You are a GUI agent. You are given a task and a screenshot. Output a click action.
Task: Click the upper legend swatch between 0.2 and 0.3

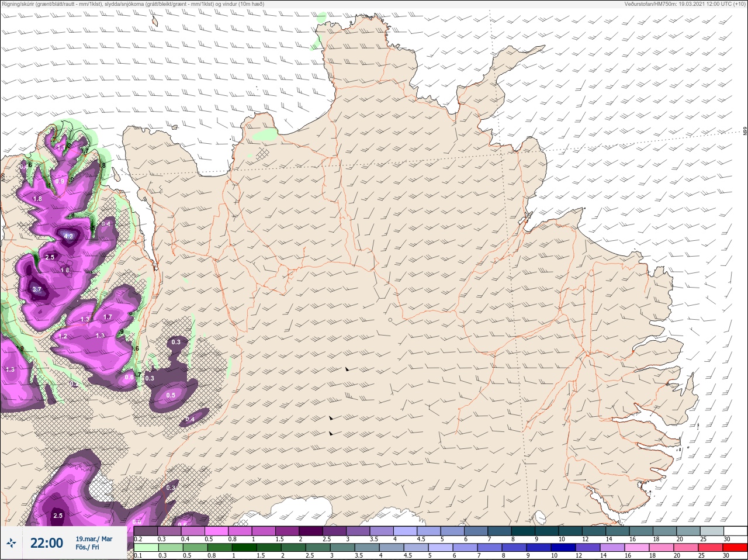(146, 531)
